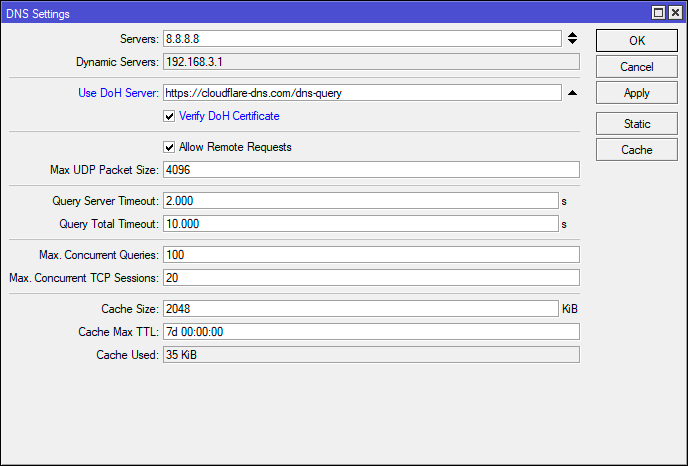Click the Cache Max TTL field

(x=370, y=332)
